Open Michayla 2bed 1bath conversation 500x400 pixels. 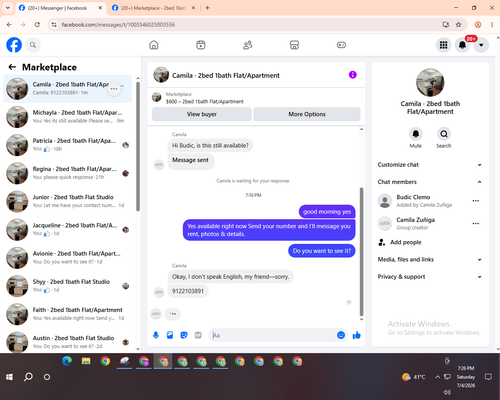[x=68, y=117]
